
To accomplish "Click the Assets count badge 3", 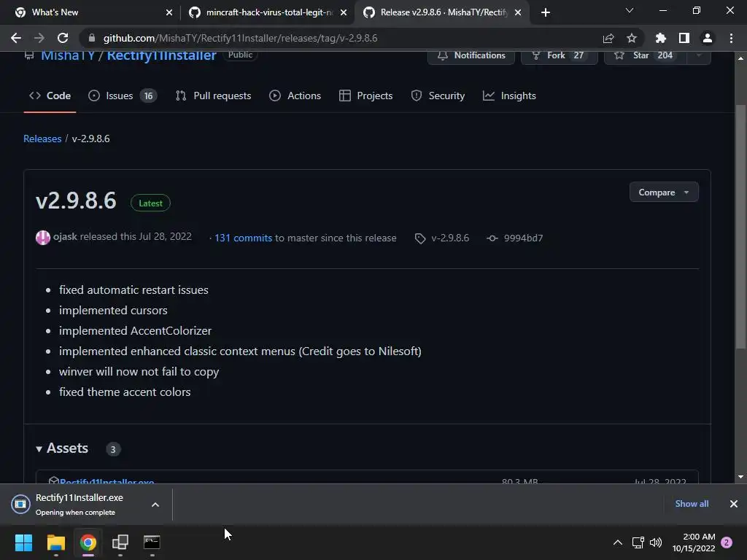I will [x=113, y=449].
